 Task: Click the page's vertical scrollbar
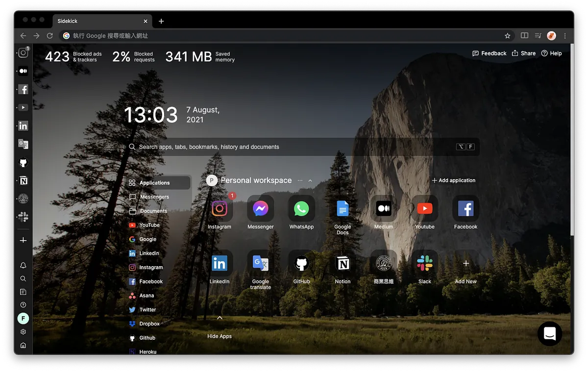[x=571, y=147]
